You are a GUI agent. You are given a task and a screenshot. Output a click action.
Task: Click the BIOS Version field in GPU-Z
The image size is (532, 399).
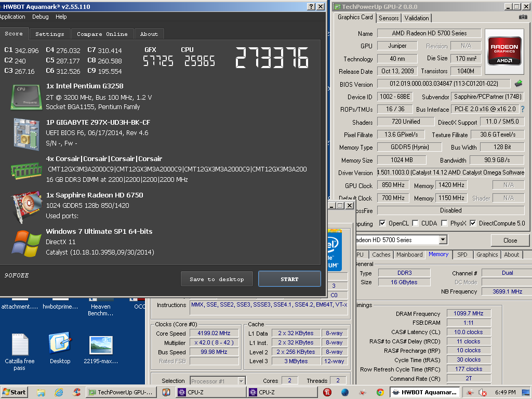coord(444,84)
